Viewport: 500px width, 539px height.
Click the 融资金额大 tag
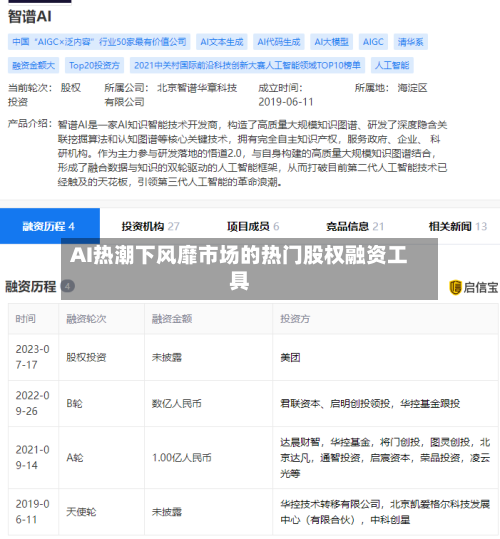click(33, 65)
